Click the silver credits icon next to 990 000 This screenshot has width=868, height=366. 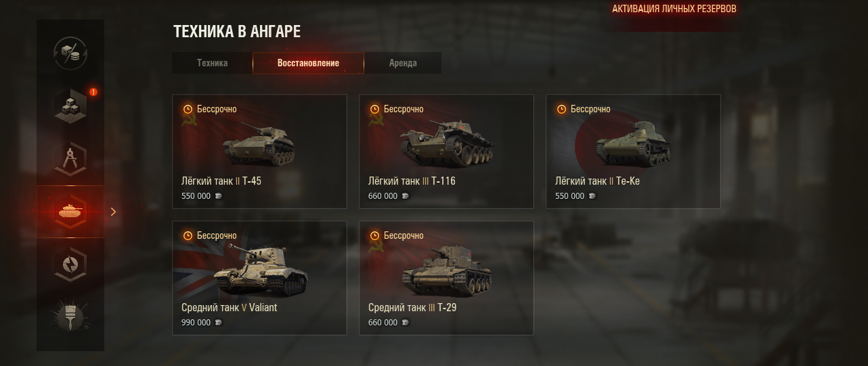pos(218,323)
